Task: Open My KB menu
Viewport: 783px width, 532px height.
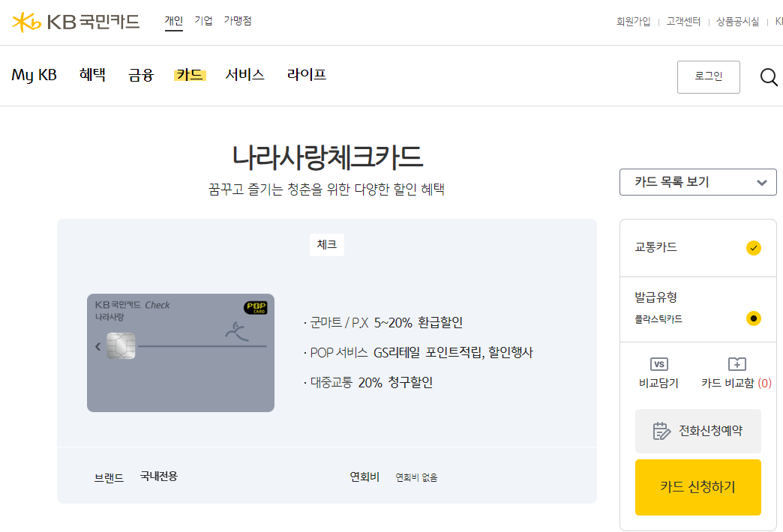Action: tap(34, 75)
